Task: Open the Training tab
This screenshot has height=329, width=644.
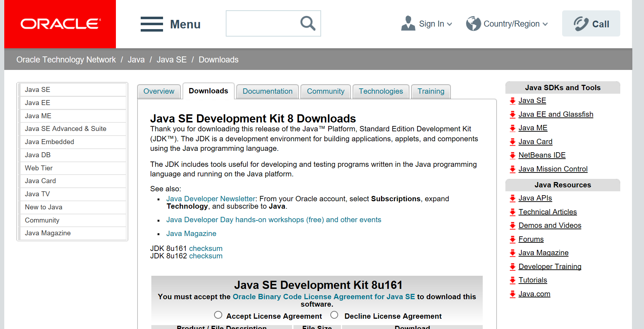Action: pos(431,92)
